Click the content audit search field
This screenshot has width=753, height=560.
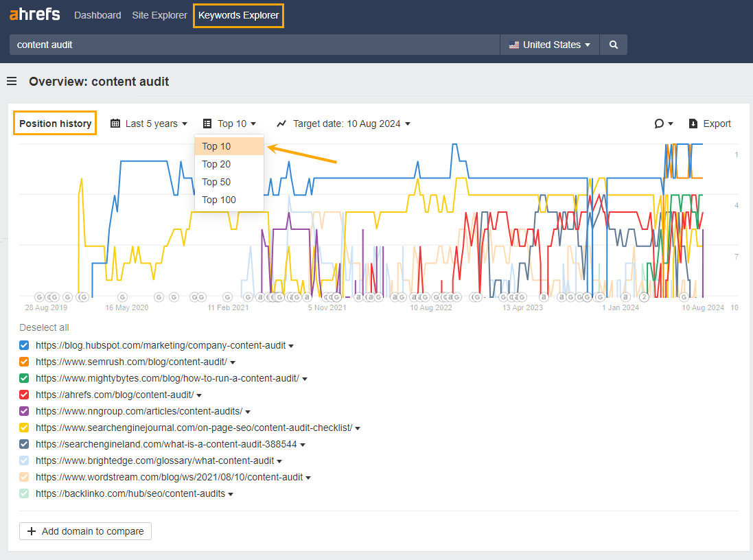(254, 44)
